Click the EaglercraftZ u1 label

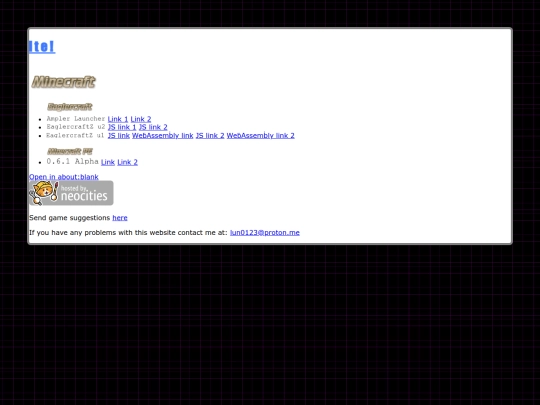75,135
